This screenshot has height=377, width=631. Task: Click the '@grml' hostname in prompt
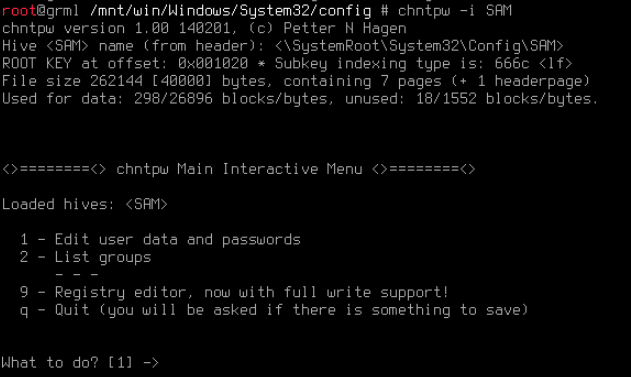click(58, 10)
